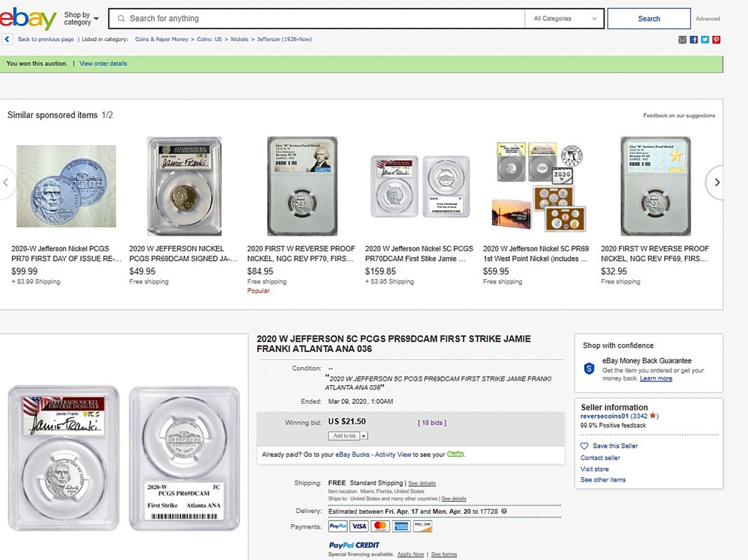
Task: Click Money Back Guarantee shield icon
Action: (589, 369)
